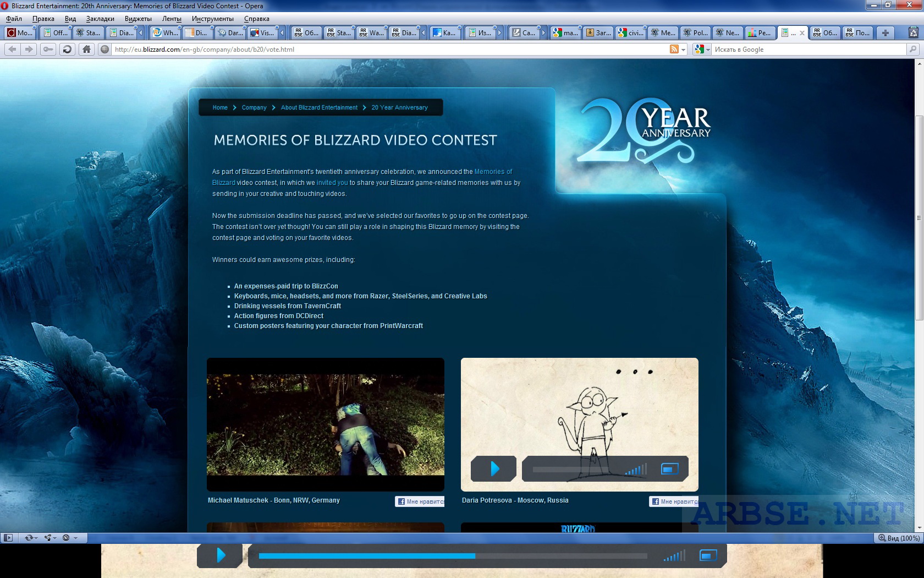
Task: Reload the page with the refresh icon
Action: pyautogui.click(x=67, y=50)
